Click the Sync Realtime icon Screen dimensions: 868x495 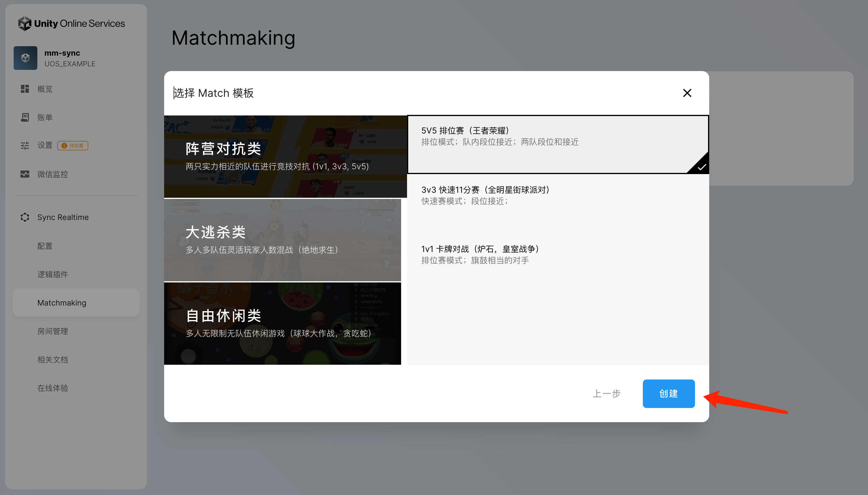tap(25, 217)
